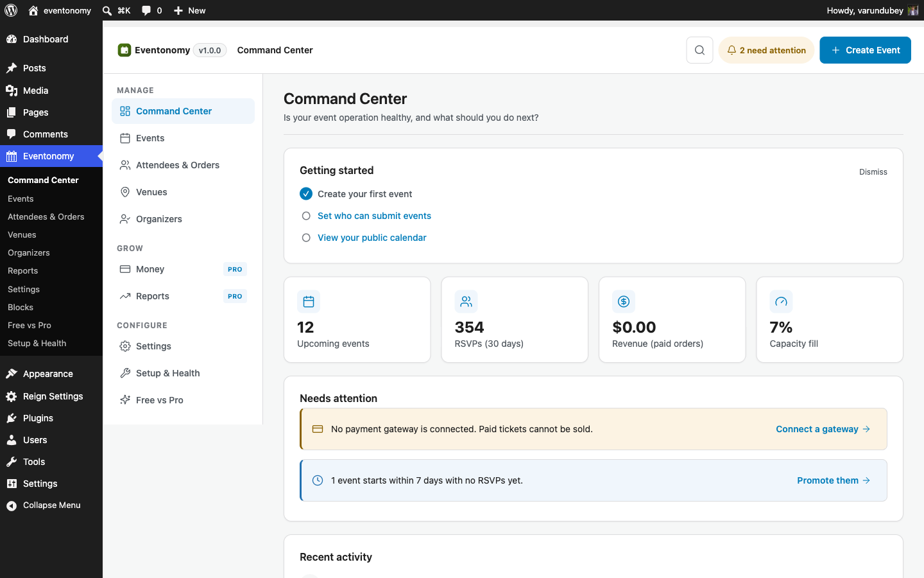
Task: Open Appearance menu
Action: 51,374
